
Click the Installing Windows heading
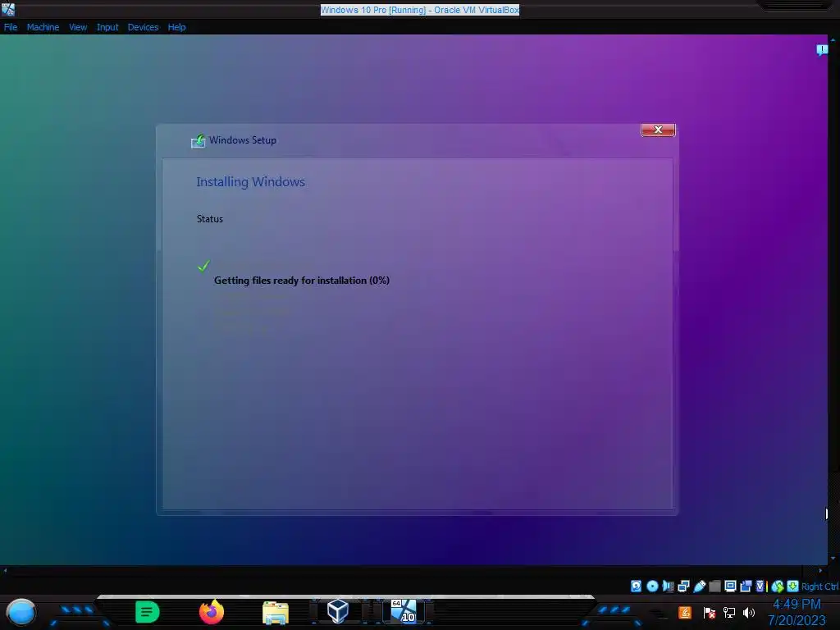tap(250, 181)
